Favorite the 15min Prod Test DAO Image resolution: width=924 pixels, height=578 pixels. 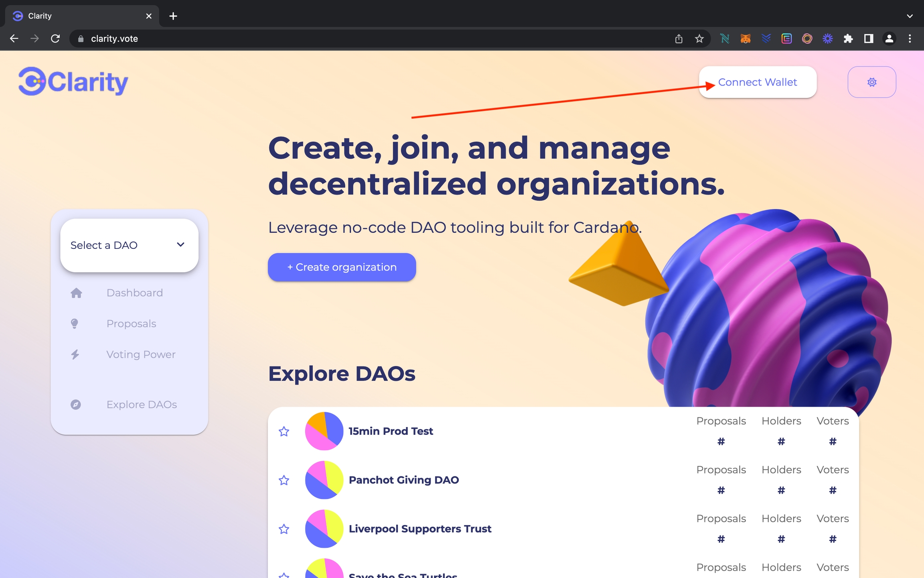point(284,431)
